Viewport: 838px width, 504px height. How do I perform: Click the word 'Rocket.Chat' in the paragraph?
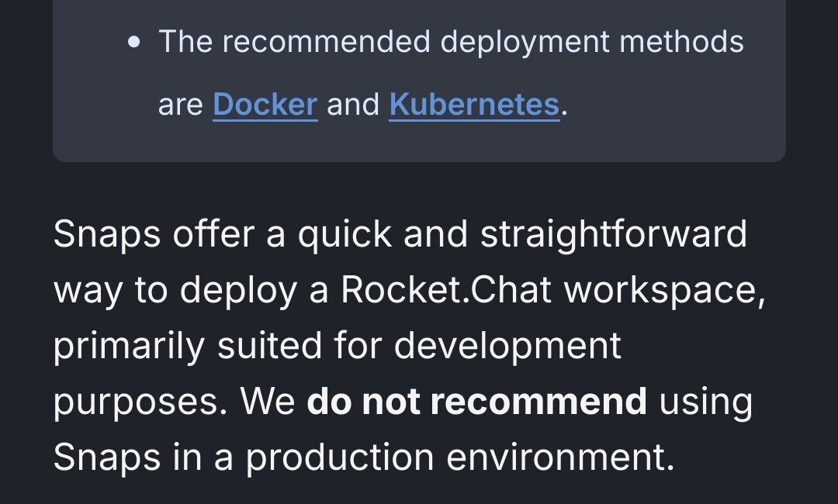[446, 290]
